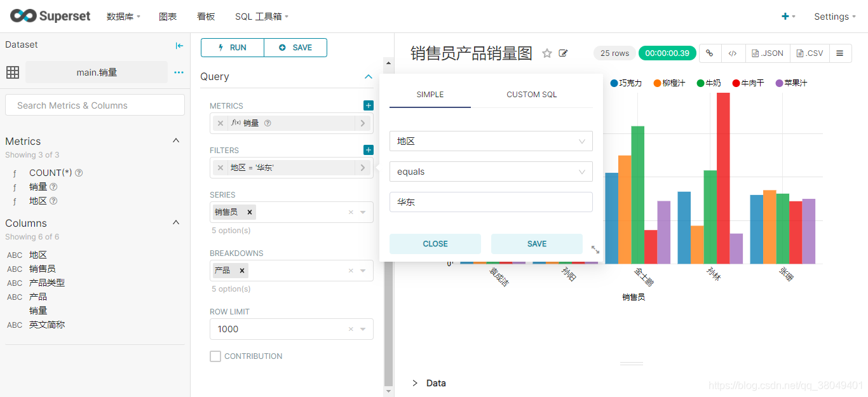Show info for the 销量 metric pill

(x=268, y=123)
